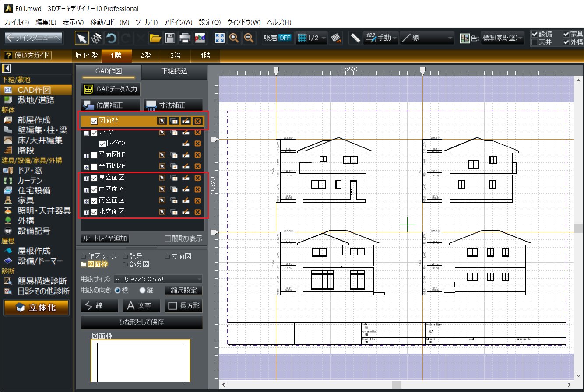Click the 立体化 button
The image size is (584, 392).
click(36, 308)
